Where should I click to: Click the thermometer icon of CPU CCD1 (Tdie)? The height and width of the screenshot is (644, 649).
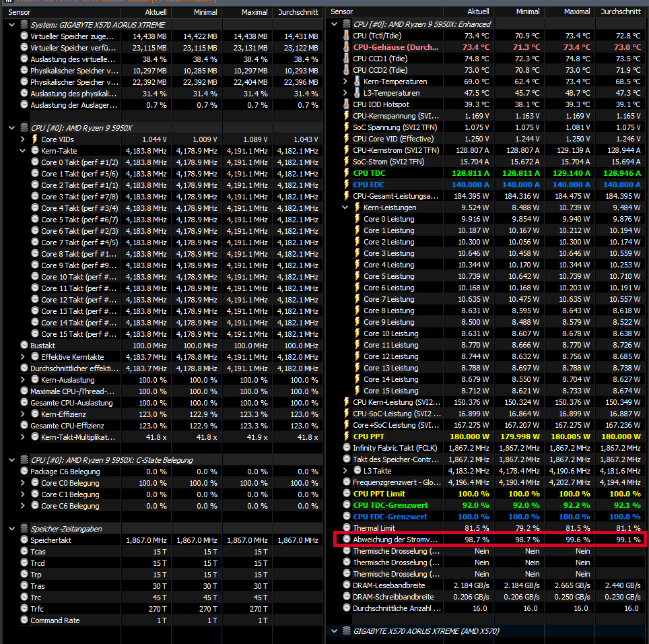coord(347,59)
